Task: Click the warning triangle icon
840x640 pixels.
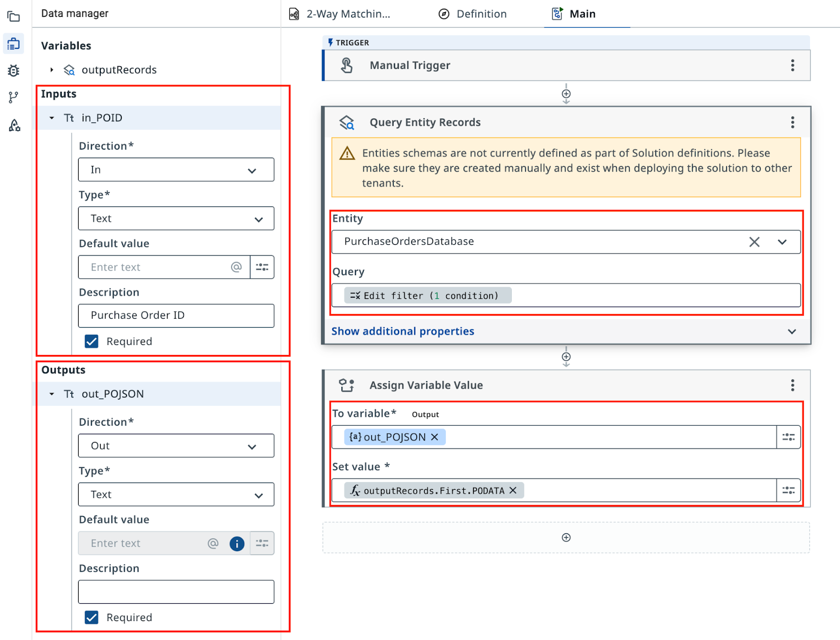Action: tap(347, 153)
